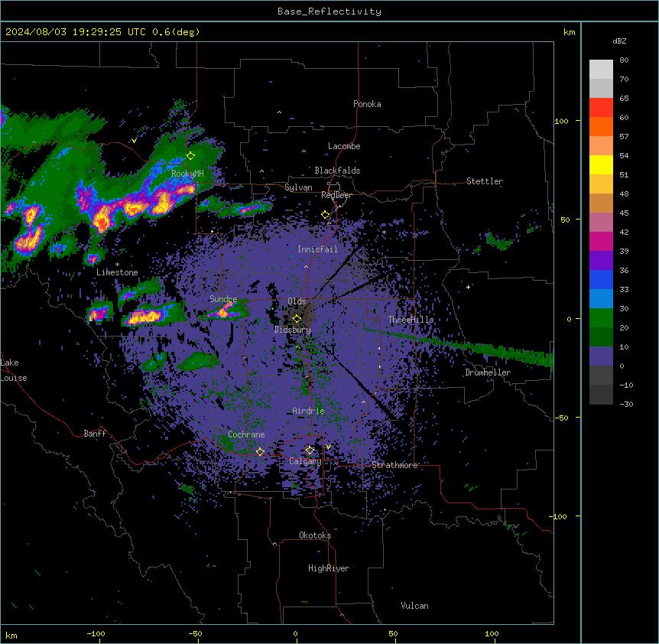Image resolution: width=659 pixels, height=644 pixels.
Task: Click the Strathmore label
Action: [x=394, y=465]
